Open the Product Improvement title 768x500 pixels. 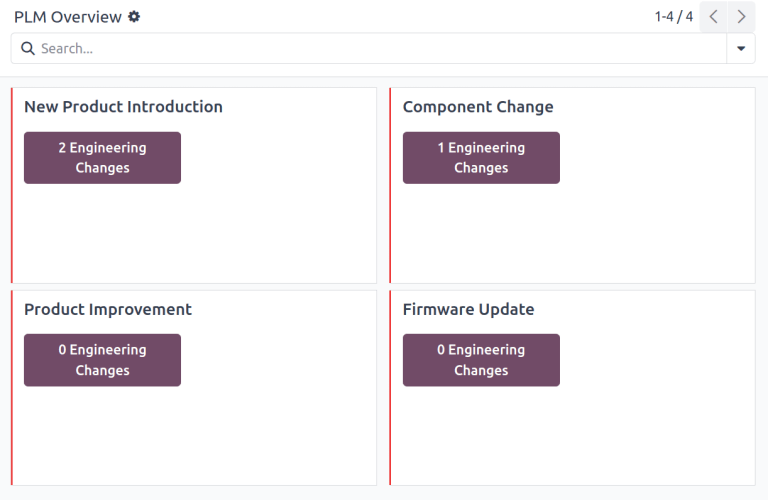coord(108,309)
